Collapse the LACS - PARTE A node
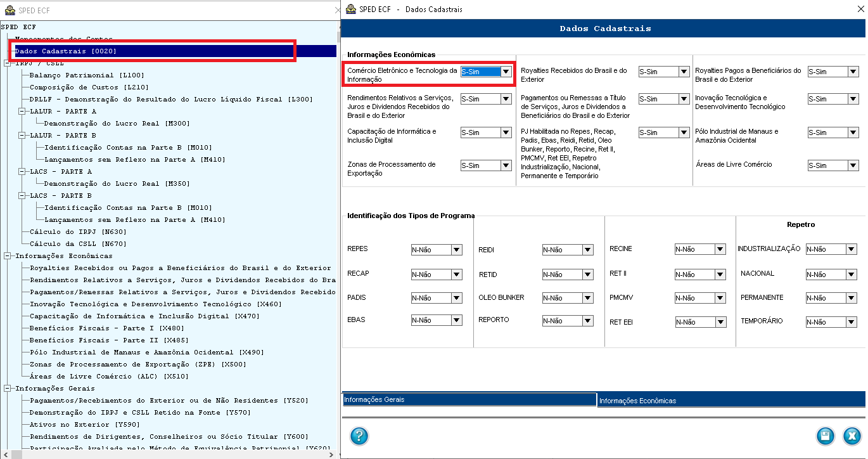This screenshot has height=459, width=868. (22, 171)
